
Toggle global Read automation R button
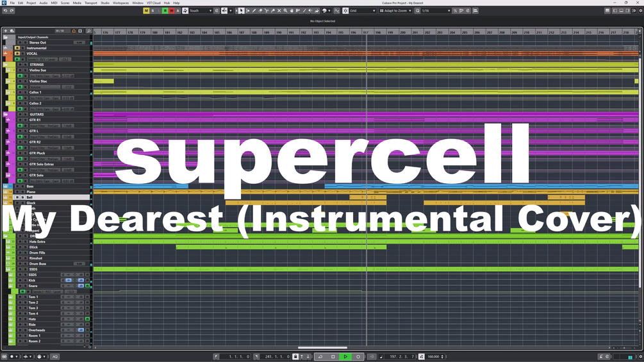(165, 11)
